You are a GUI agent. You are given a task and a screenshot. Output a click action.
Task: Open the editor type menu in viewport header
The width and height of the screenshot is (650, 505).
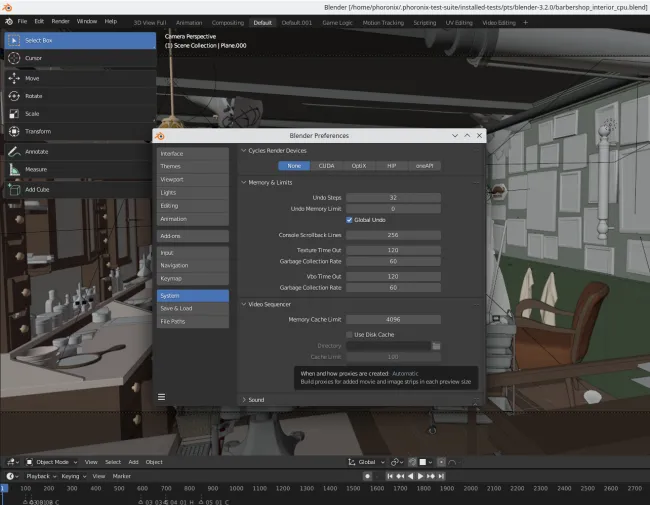click(x=12, y=462)
